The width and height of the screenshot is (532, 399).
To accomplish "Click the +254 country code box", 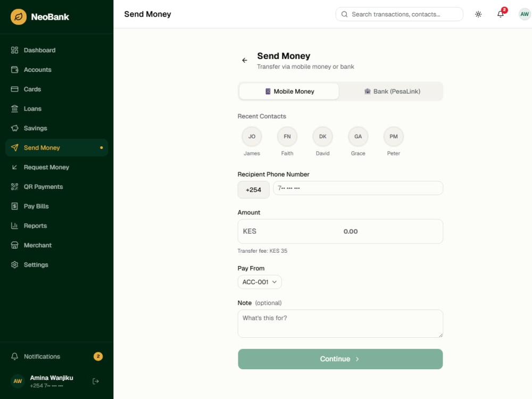I will coord(253,190).
